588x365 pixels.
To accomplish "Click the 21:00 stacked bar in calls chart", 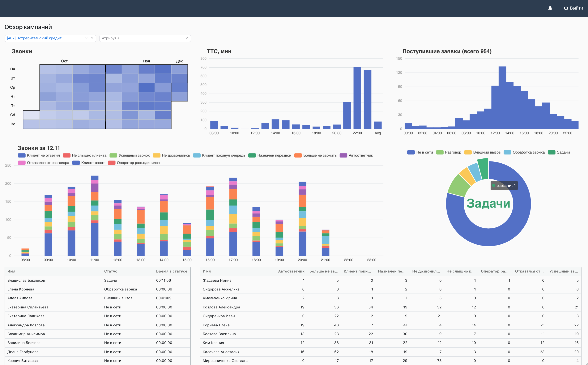I will [x=326, y=243].
